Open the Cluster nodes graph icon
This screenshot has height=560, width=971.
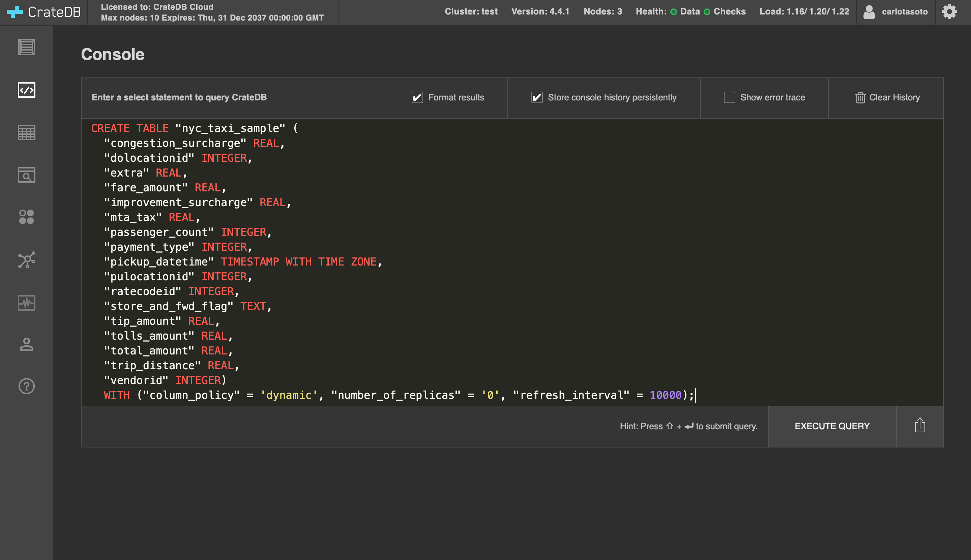click(x=27, y=260)
